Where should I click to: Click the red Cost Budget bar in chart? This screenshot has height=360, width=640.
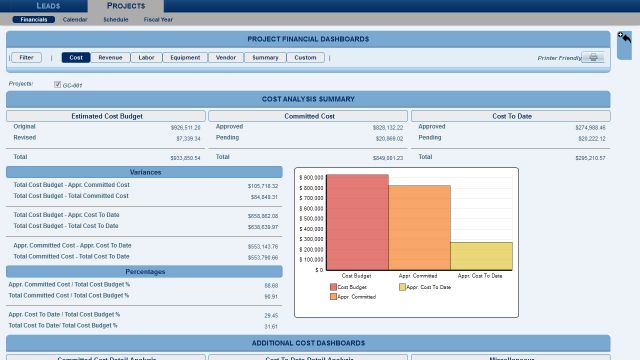(x=358, y=222)
